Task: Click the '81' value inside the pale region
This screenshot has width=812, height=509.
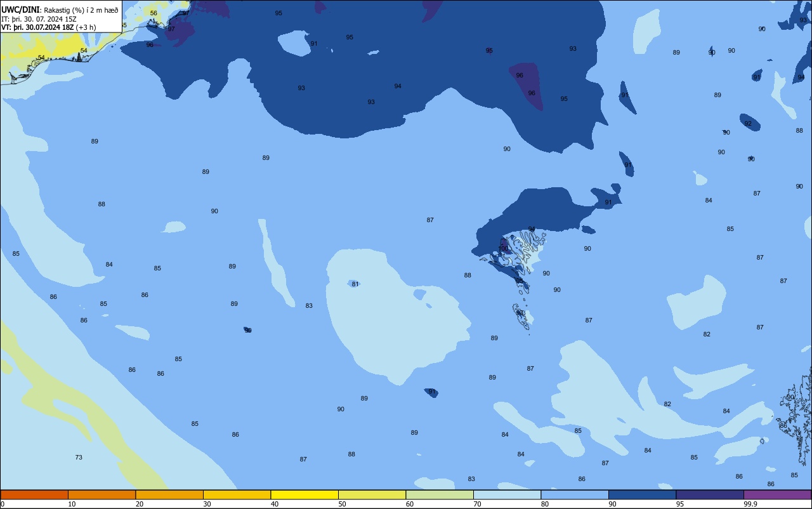Action: pos(355,284)
